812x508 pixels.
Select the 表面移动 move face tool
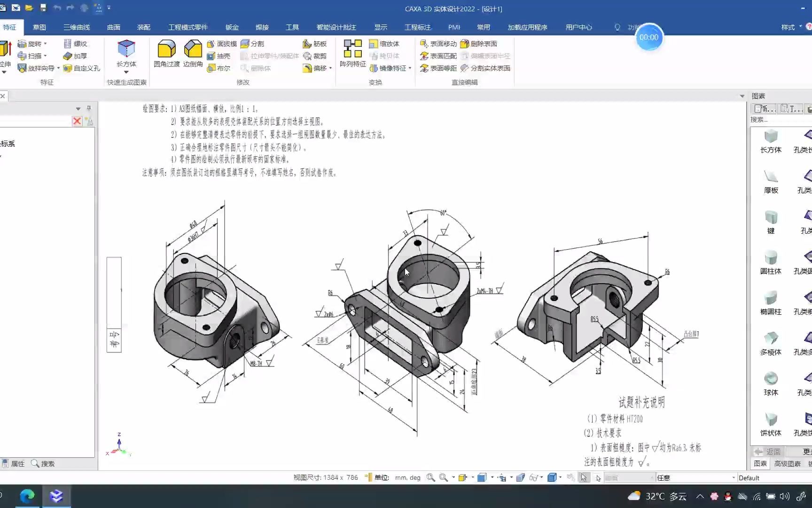click(438, 44)
